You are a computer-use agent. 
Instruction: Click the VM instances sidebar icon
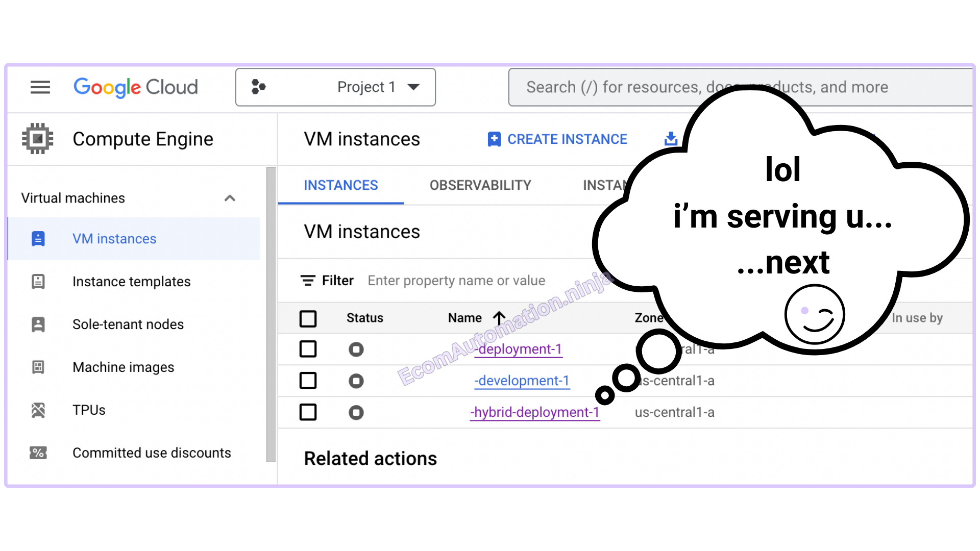(x=38, y=239)
